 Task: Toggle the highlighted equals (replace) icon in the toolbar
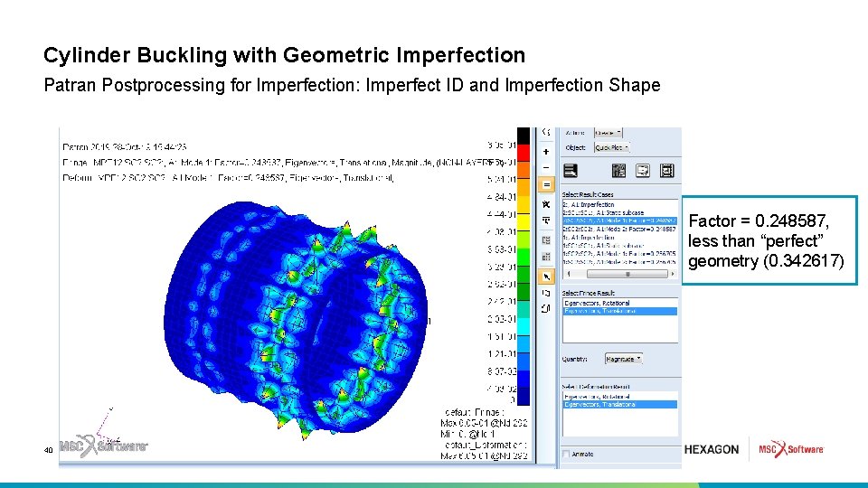[x=546, y=184]
